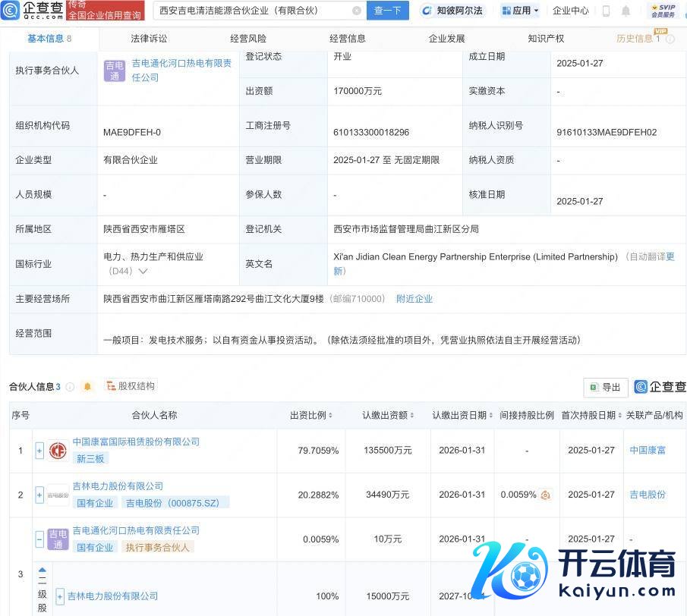The width and height of the screenshot is (687, 616).
Task: Click the mobile phone icon in header
Action: [606, 11]
